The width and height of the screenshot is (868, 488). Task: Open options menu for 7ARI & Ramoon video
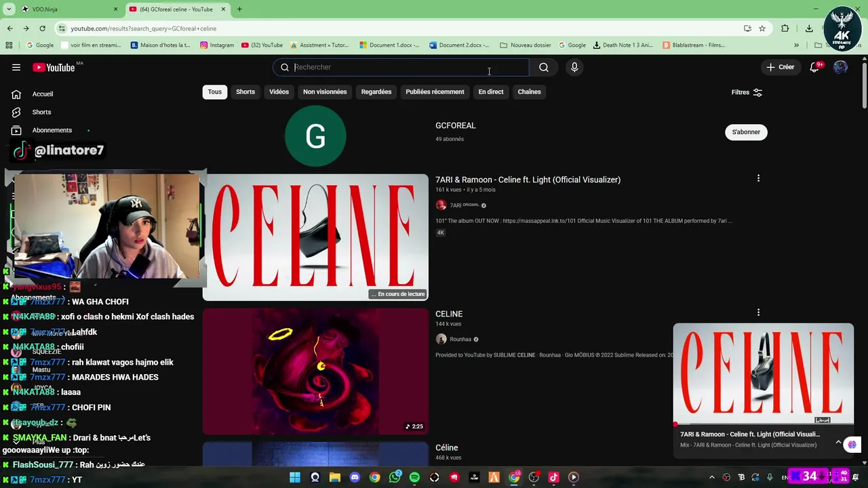758,178
